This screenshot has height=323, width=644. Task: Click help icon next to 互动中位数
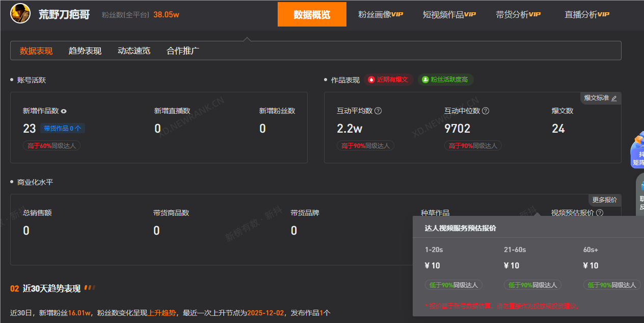486,111
